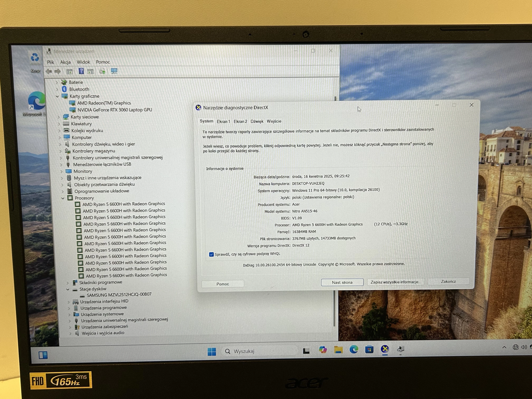The height and width of the screenshot is (399, 532).
Task: Click the Wyszukaj taskbar search box
Action: pyautogui.click(x=260, y=351)
